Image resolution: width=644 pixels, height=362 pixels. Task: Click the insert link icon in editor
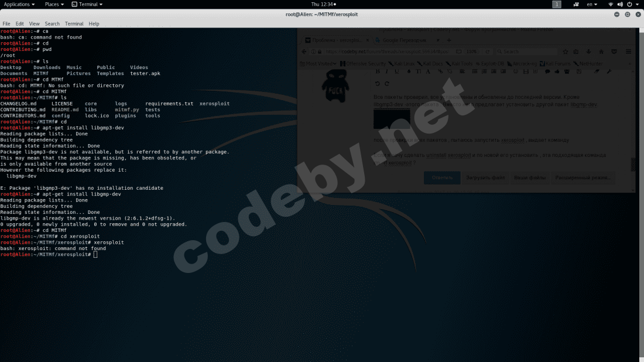440,71
